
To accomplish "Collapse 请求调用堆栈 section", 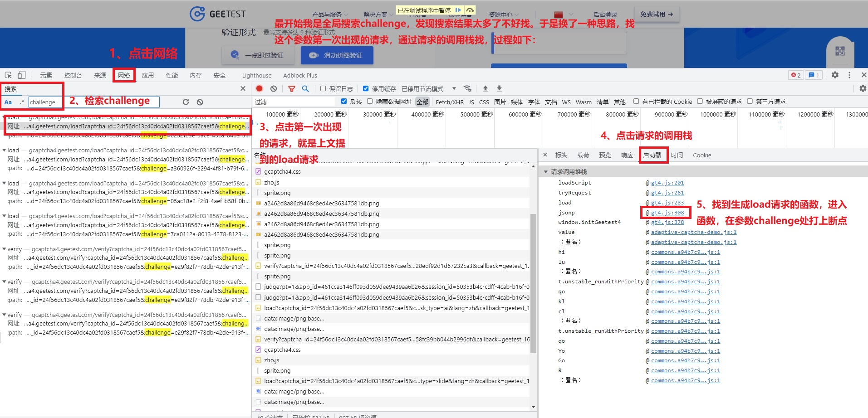I will tap(546, 172).
